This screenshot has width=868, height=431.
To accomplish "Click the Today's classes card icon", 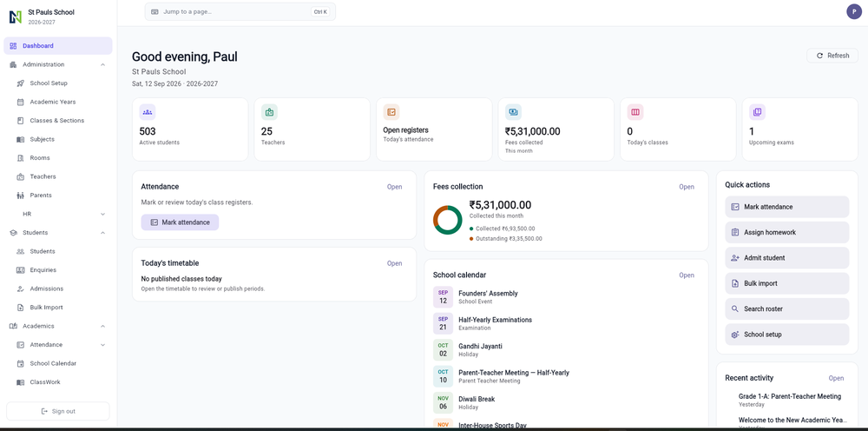I will (x=635, y=112).
